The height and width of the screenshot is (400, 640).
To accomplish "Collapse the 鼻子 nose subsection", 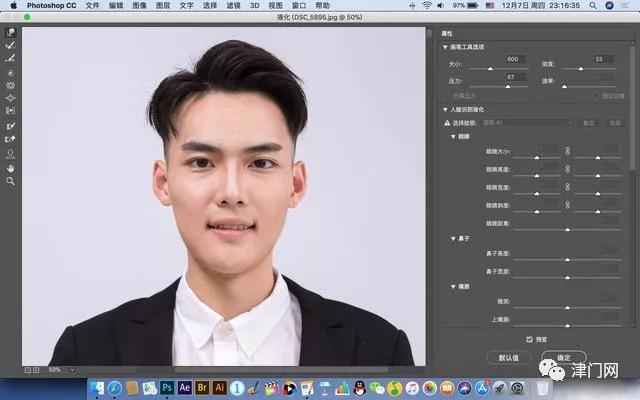I will 453,238.
